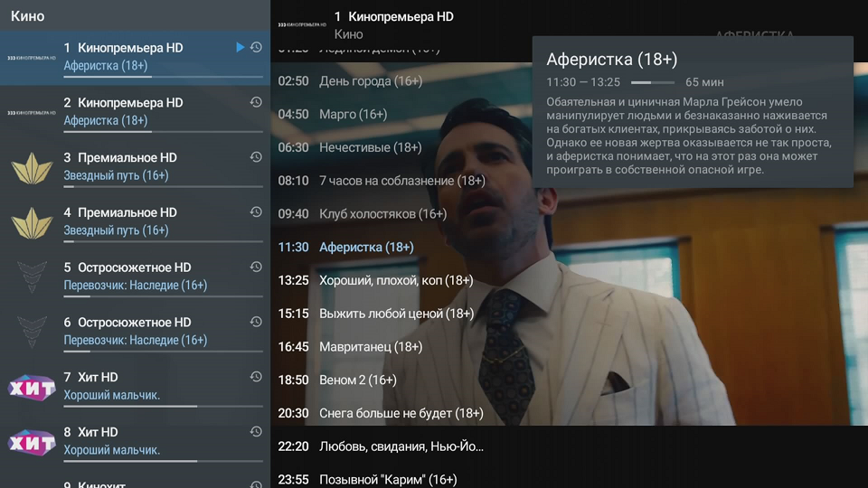Select Мавританец (18+) at 16:45

(370, 346)
